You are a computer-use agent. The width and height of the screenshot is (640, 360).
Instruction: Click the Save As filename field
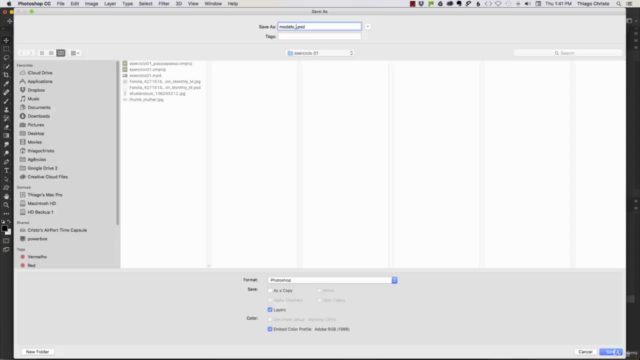point(320,27)
